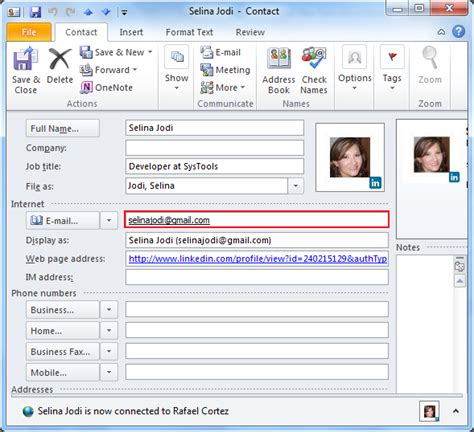The height and width of the screenshot is (432, 474).
Task: Go to Next Item arrow
Action: [x=106, y=12]
